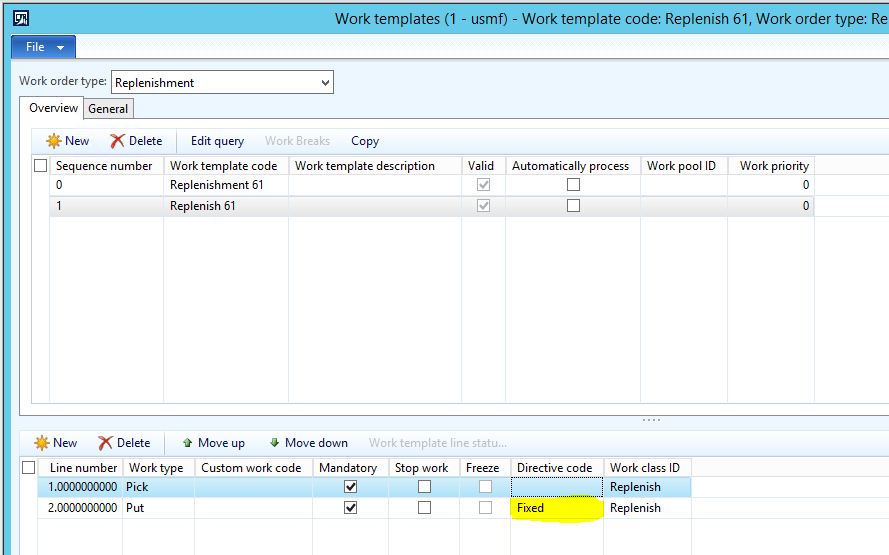Click the red X icon of the upper Delete button
889x555 pixels.
[117, 141]
